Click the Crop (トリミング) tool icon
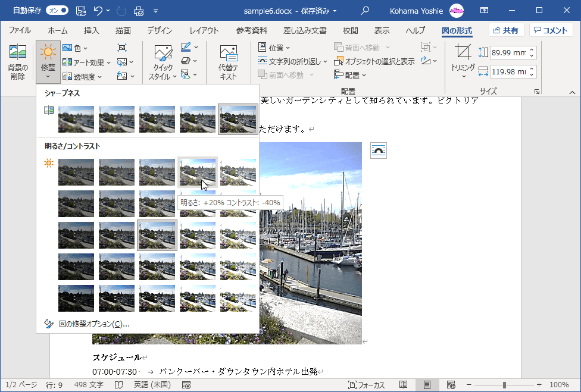 click(463, 52)
